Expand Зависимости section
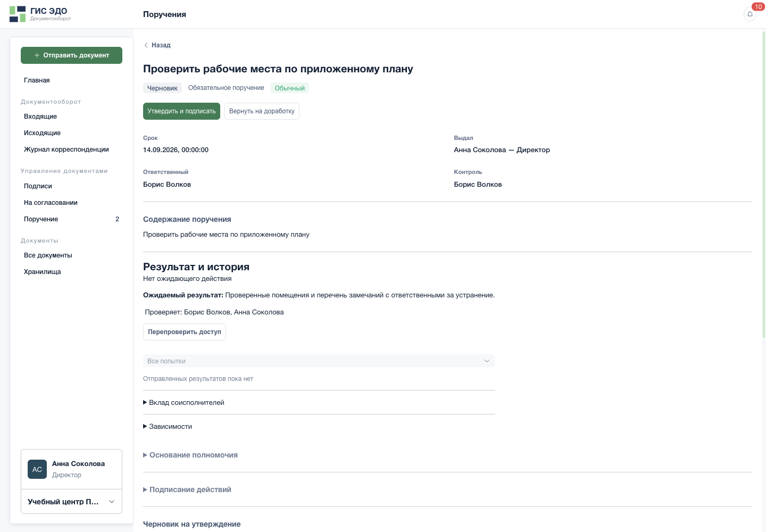 [x=168, y=427]
